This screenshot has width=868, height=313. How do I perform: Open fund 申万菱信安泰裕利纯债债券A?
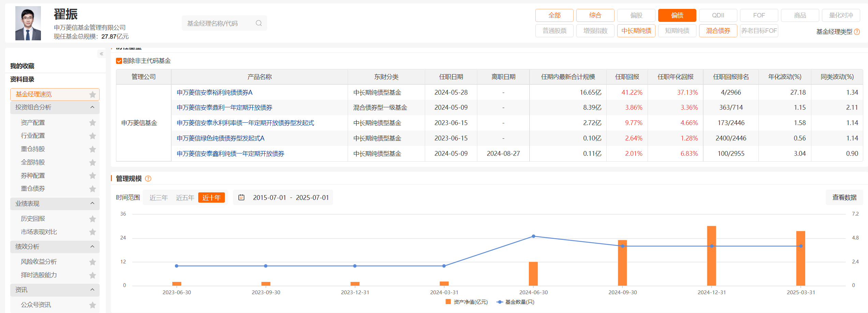(215, 92)
